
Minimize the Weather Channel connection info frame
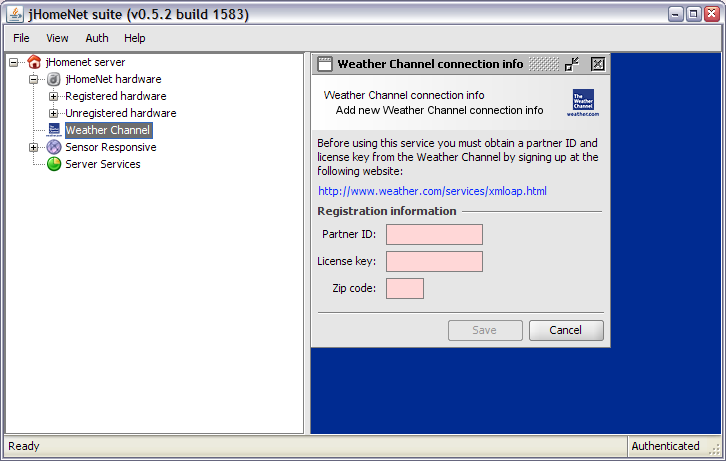pyautogui.click(x=572, y=64)
